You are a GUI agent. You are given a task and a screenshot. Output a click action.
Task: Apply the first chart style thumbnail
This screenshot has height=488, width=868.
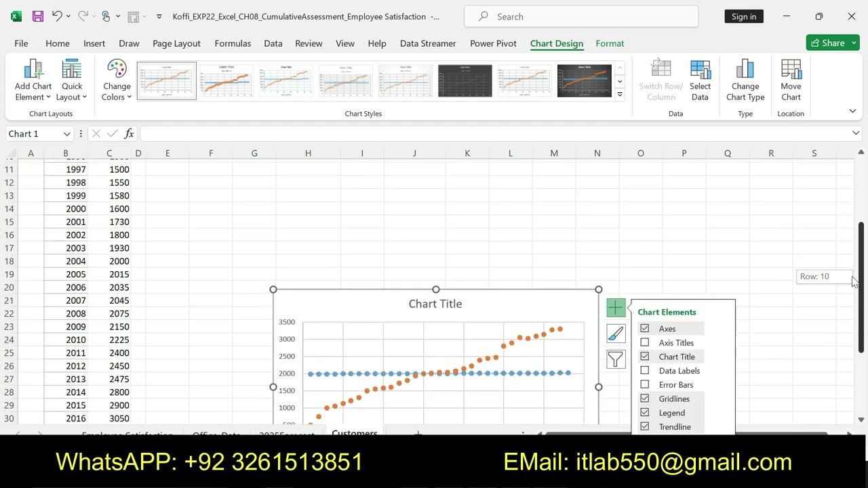167,81
